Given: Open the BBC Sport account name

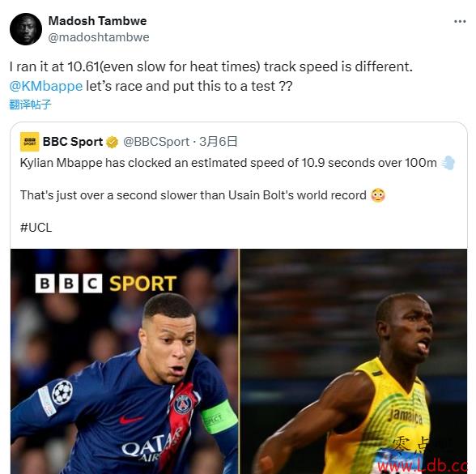Looking at the screenshot, I should click(73, 142).
